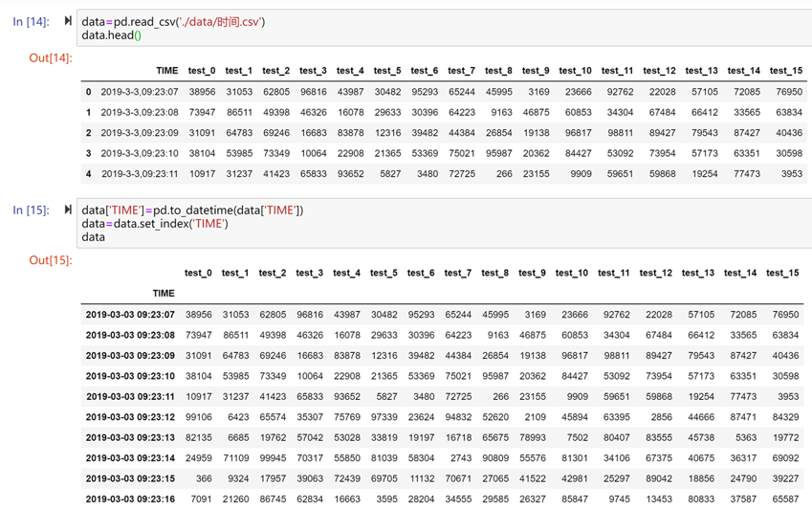The image size is (812, 509).
Task: Select cell '2019-3-3,09:23:07' in first table
Action: (140, 92)
